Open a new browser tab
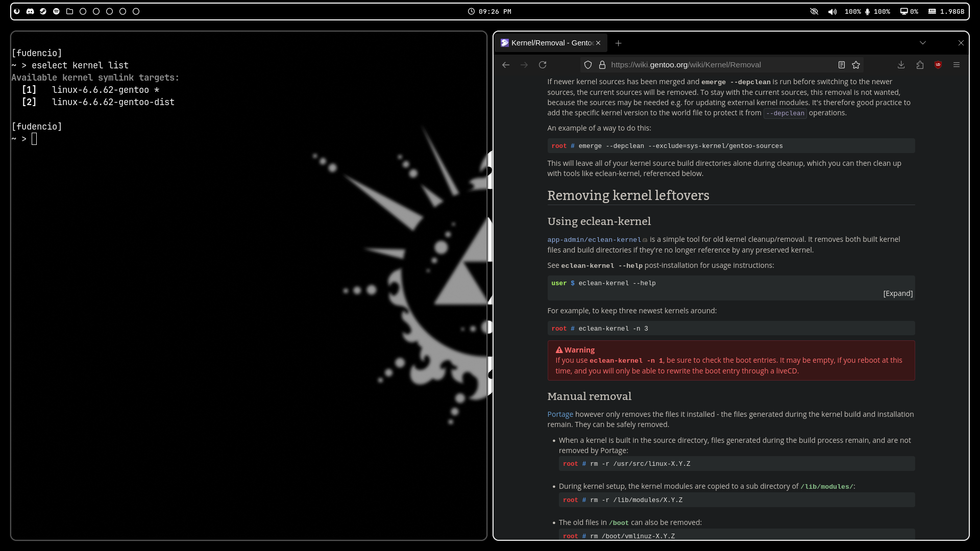 (x=618, y=43)
